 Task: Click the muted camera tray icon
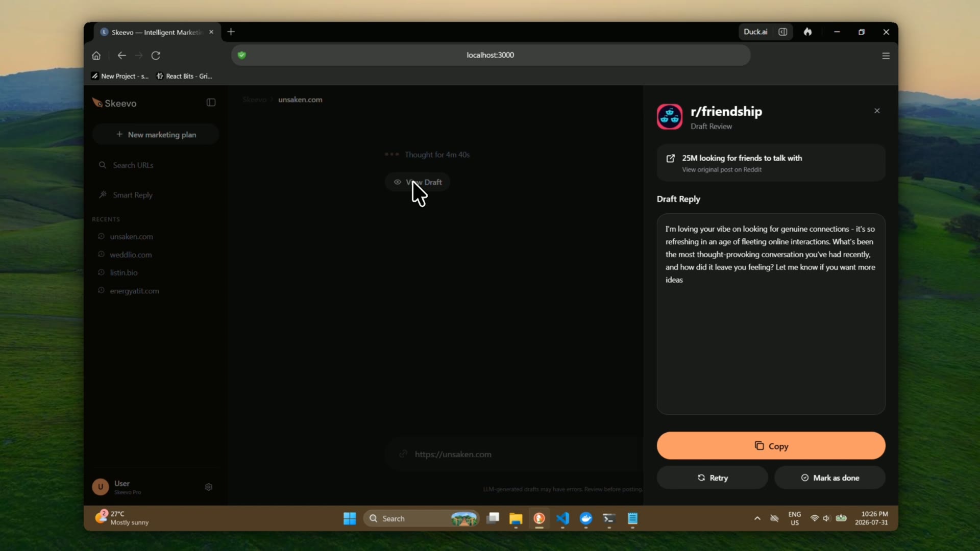click(x=774, y=518)
